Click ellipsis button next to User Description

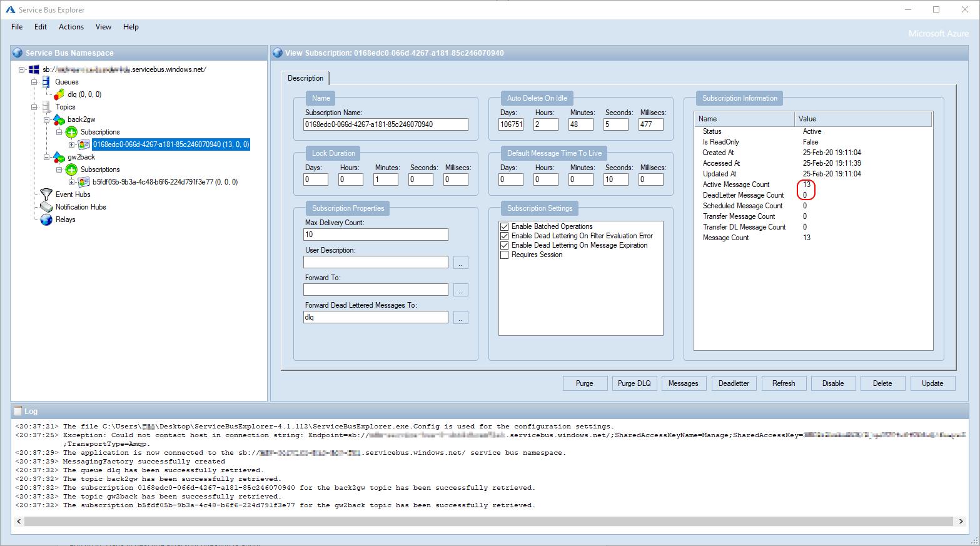point(460,263)
